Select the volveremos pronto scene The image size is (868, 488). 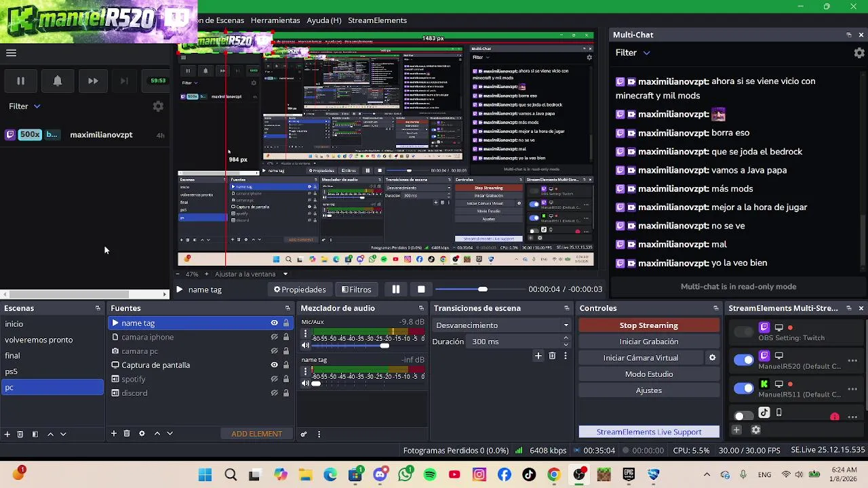[x=52, y=340]
